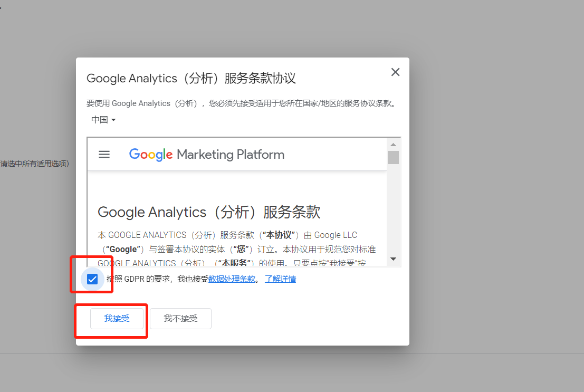
Task: Click the scrollbar up arrow in terms frame
Action: [x=393, y=145]
